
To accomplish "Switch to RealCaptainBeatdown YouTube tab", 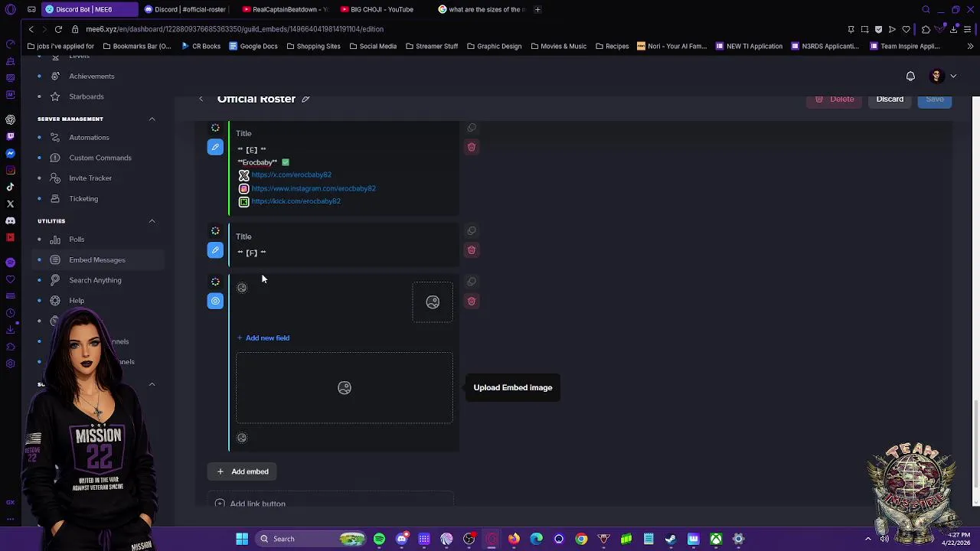I will pyautogui.click(x=284, y=9).
